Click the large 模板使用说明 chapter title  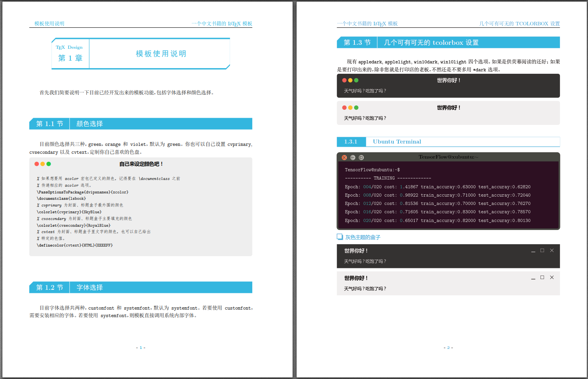[161, 54]
